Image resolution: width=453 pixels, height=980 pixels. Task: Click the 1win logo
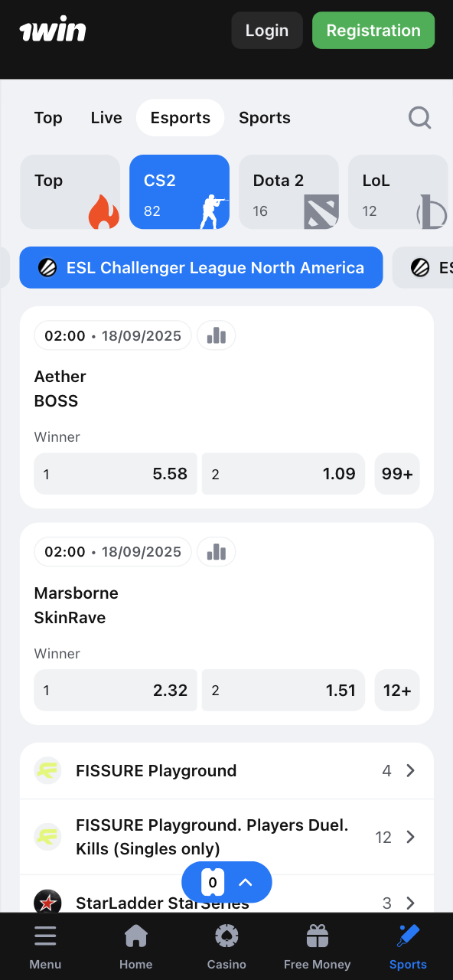pos(53,30)
